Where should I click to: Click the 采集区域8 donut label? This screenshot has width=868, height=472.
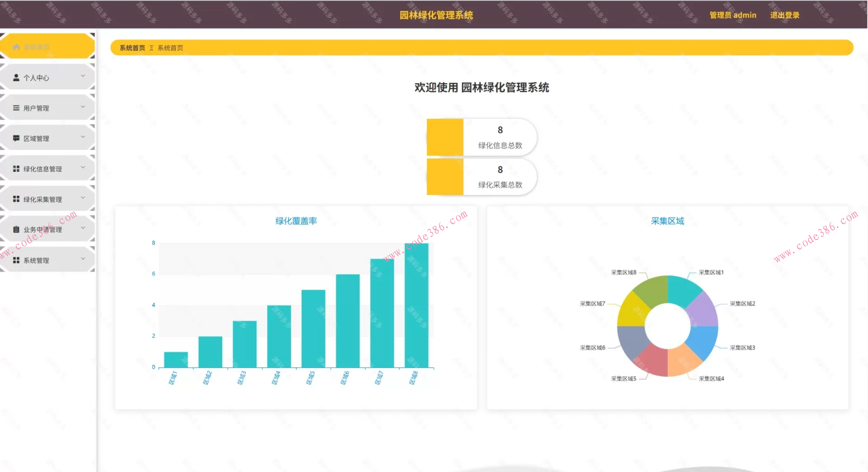623,273
